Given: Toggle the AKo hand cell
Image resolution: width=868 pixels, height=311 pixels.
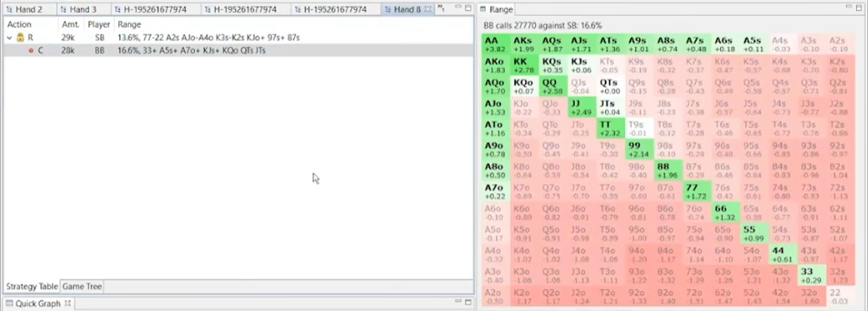Looking at the screenshot, I should coord(496,66).
